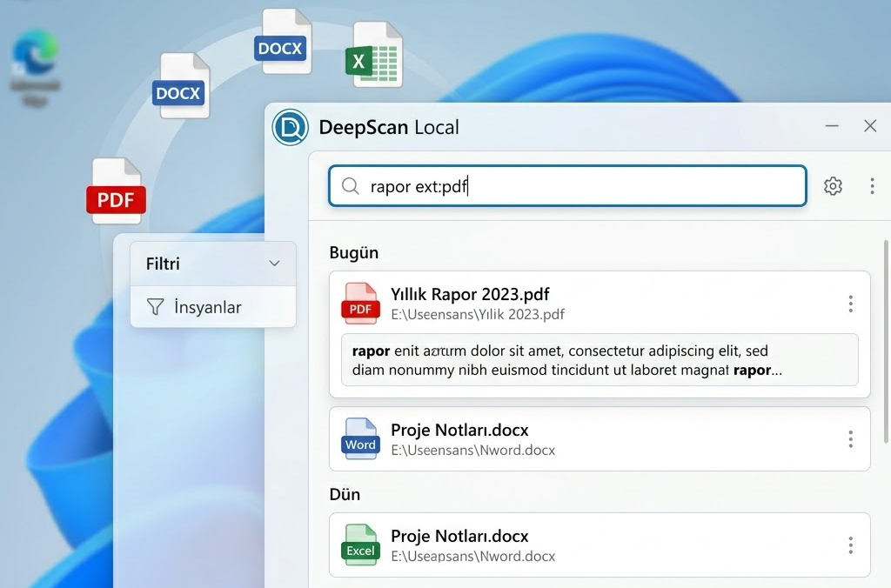This screenshot has width=891, height=588.
Task: Click the Bugün section heading
Action: pyautogui.click(x=353, y=253)
